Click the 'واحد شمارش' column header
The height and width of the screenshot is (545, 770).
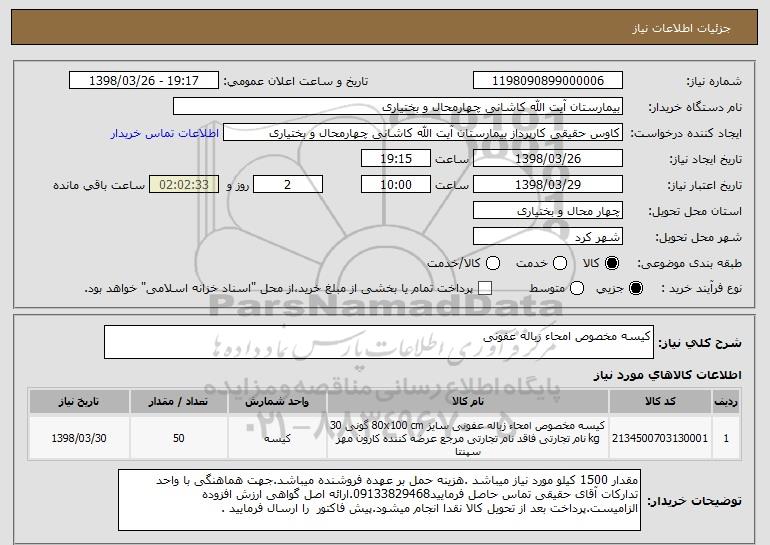[277, 402]
